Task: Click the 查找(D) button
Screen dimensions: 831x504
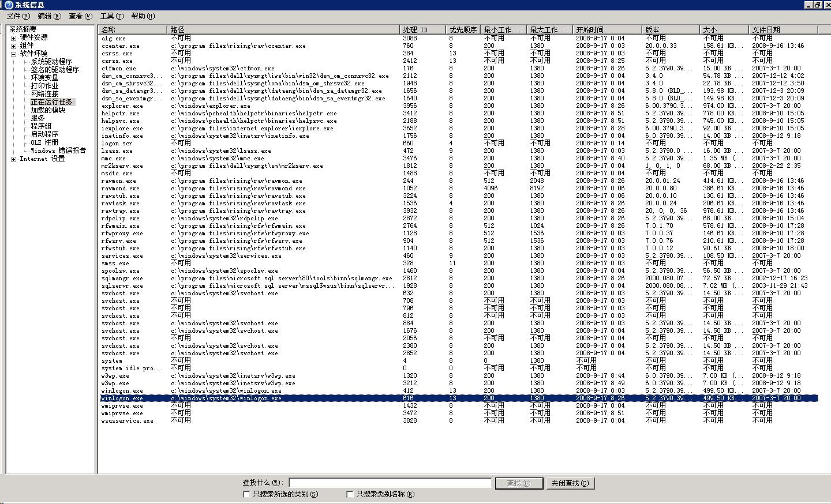Action: [519, 483]
